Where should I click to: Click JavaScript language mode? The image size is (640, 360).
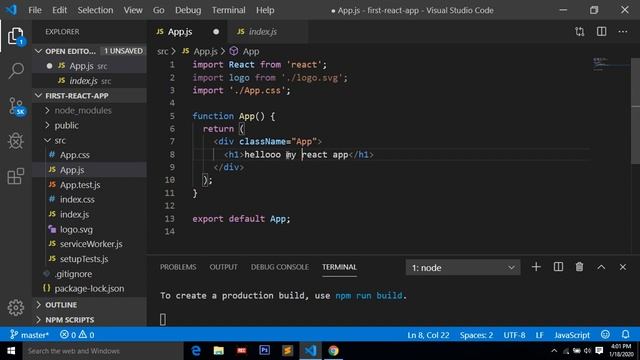pyautogui.click(x=571, y=335)
